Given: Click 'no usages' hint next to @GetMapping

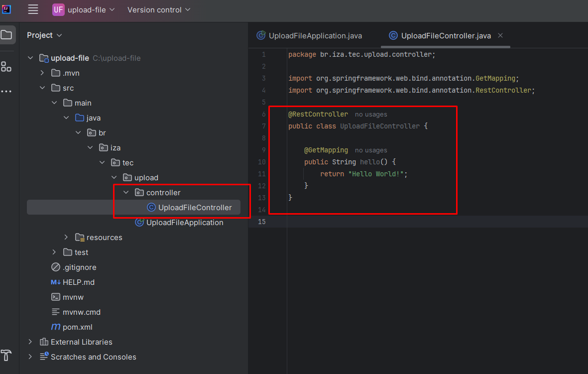Looking at the screenshot, I should (x=371, y=150).
